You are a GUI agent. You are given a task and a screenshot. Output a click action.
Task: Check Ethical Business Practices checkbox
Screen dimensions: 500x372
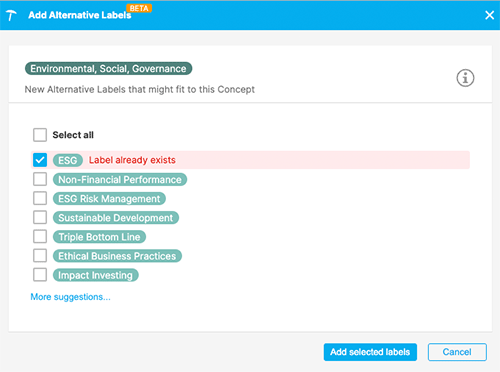tap(40, 256)
